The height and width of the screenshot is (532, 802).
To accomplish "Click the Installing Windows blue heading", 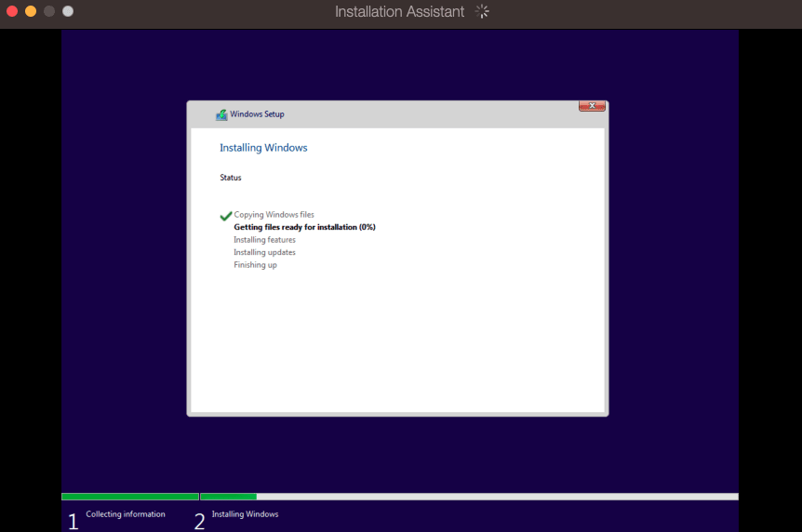I will coord(263,148).
